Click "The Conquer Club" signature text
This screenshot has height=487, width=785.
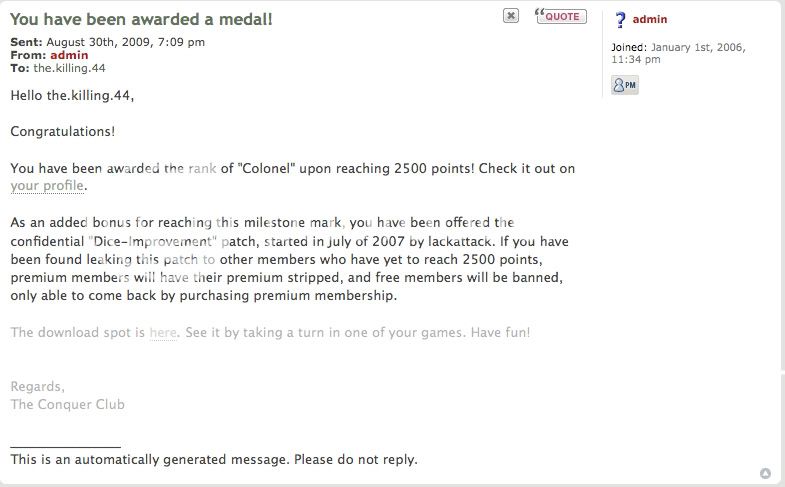67,405
